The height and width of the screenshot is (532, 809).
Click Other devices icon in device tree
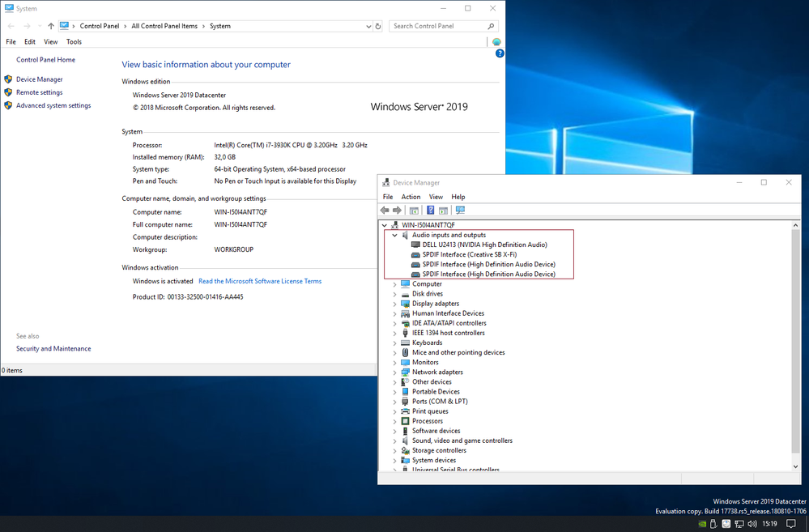pos(406,382)
